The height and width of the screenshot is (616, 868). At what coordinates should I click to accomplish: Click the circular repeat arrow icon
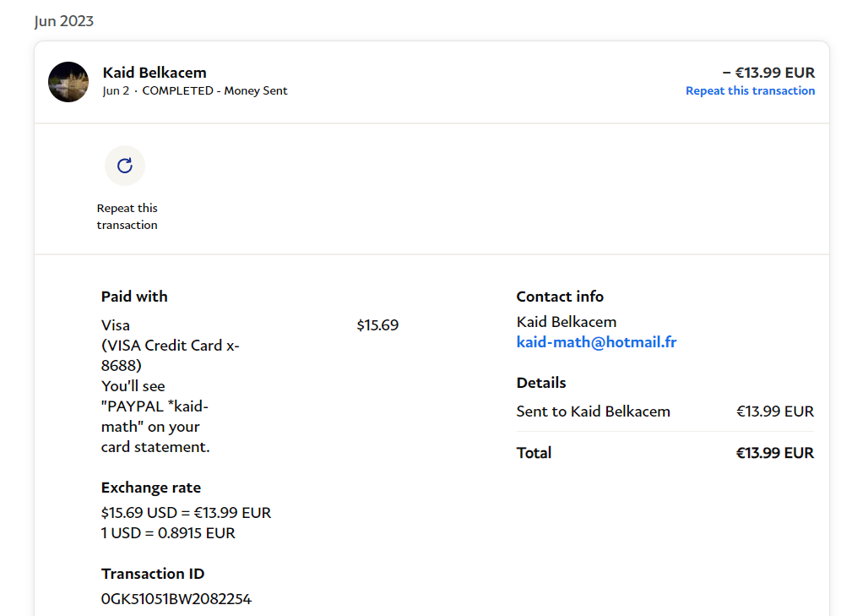pyautogui.click(x=125, y=166)
